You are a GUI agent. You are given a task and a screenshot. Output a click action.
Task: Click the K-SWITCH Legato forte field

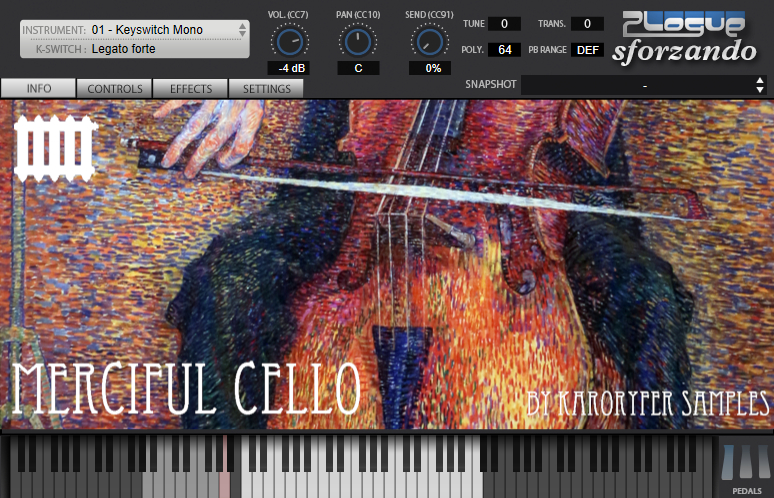coord(134,49)
